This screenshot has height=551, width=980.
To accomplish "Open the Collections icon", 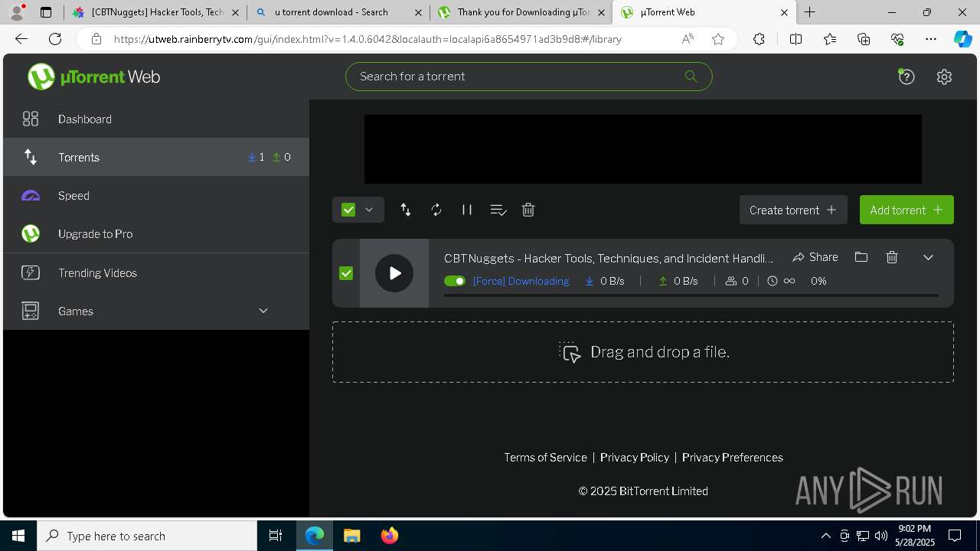I will [864, 39].
